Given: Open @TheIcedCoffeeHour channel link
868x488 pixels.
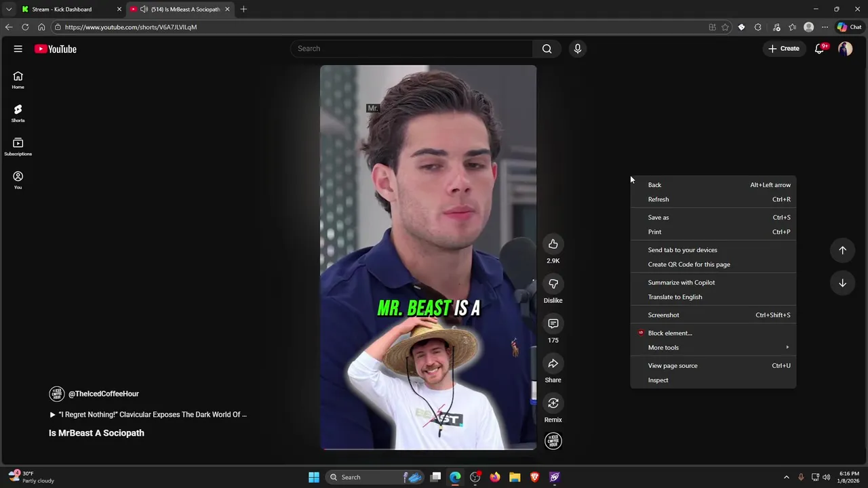Looking at the screenshot, I should click(103, 394).
